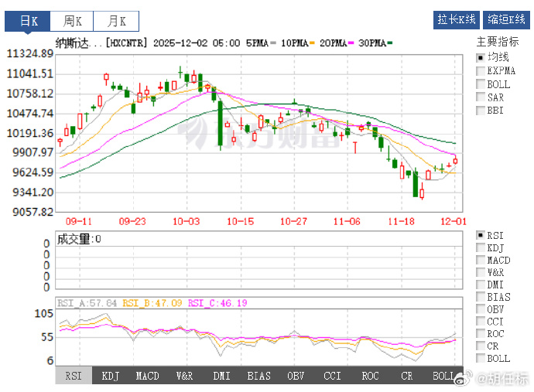Enable the EXPMA main indicator checkbox
Screen dimensions: 534x392
481,71
